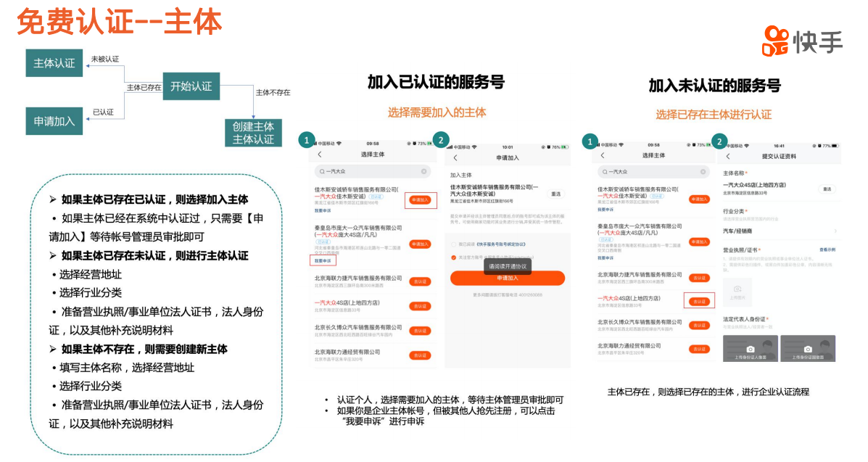This screenshot has width=868, height=462.
Task: Tap battery indicator on 申请加入 screen
Action: click(564, 147)
